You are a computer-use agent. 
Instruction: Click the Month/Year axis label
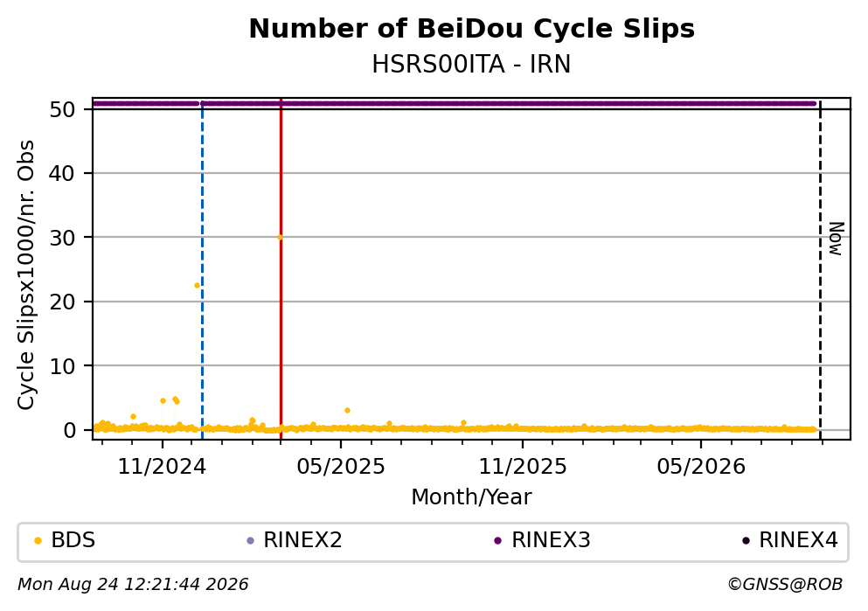click(471, 497)
